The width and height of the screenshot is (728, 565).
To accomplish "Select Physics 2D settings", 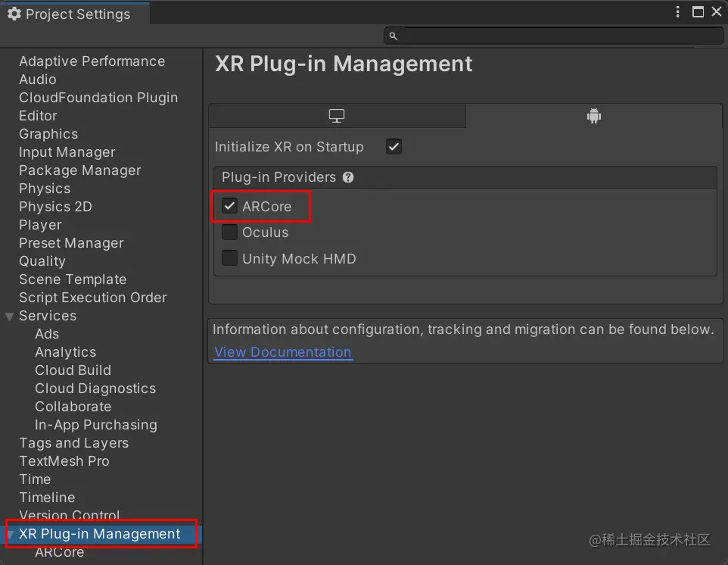I will tap(55, 206).
